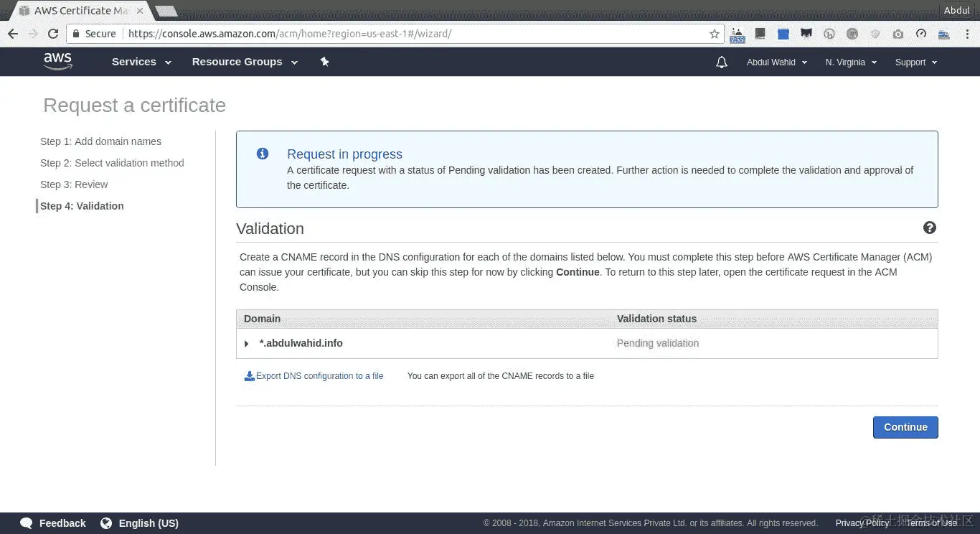The width and height of the screenshot is (980, 534).
Task: Click the info icon in Request in progress
Action: point(263,154)
